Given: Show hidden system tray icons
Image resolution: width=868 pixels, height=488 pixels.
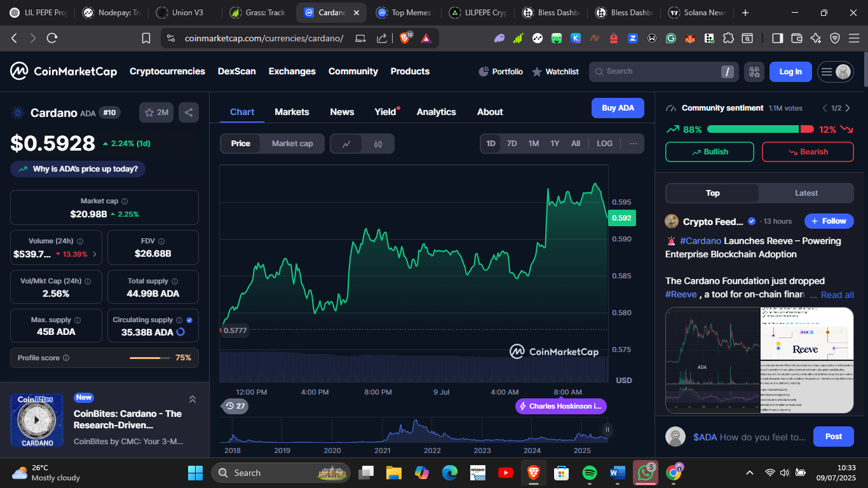Looking at the screenshot, I should tap(750, 473).
